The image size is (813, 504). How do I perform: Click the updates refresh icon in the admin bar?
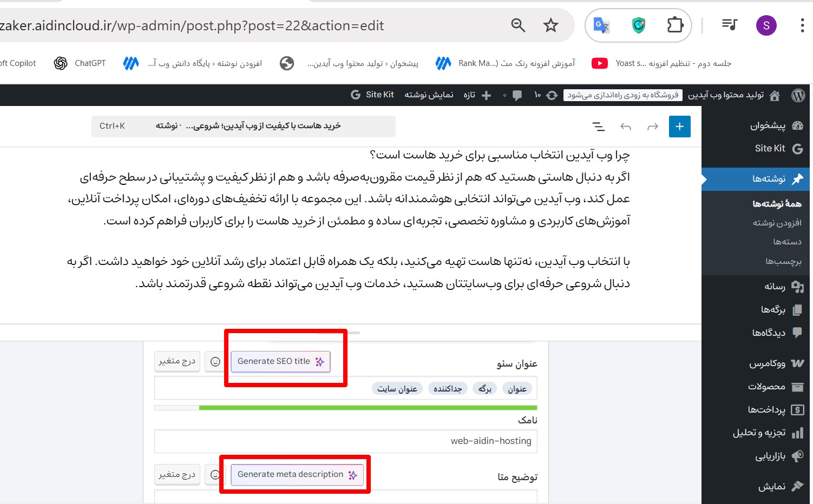pos(551,95)
